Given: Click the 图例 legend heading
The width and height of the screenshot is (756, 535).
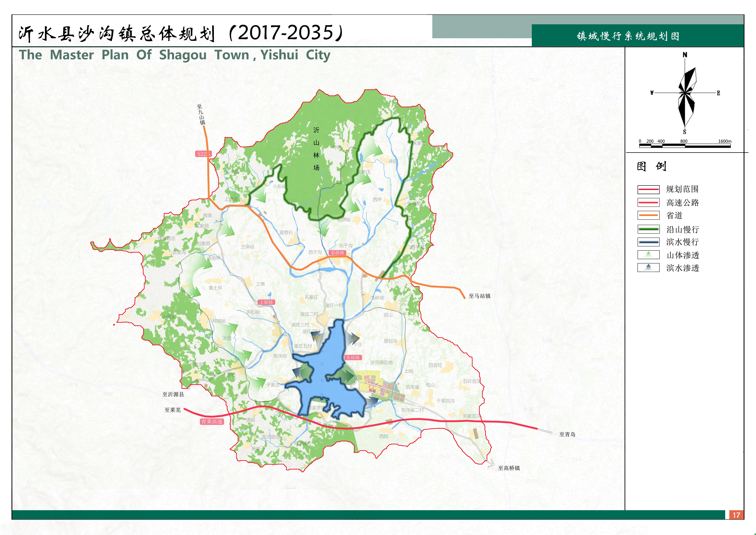Looking at the screenshot, I should pyautogui.click(x=652, y=166).
